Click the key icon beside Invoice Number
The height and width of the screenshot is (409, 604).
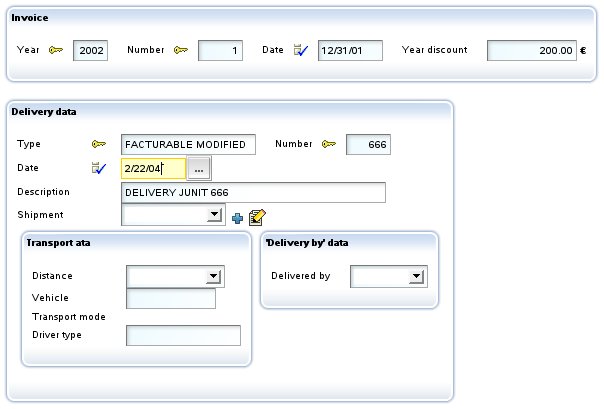pos(181,50)
